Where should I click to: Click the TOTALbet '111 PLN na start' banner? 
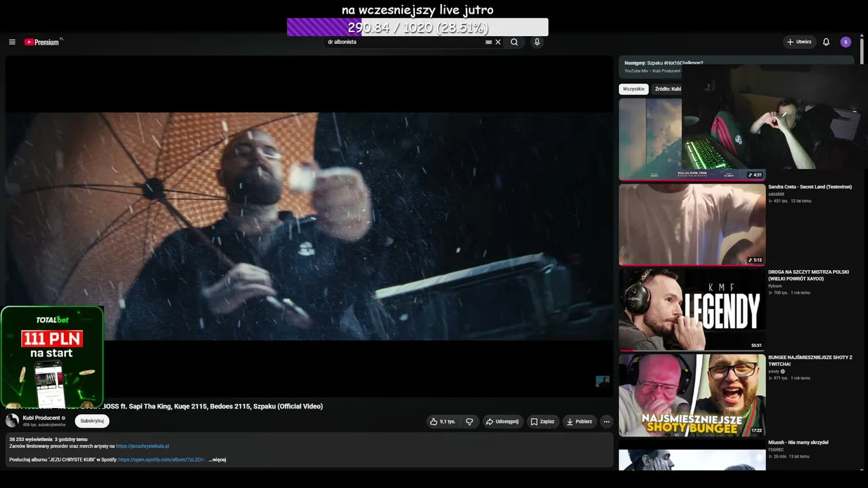[x=52, y=357]
